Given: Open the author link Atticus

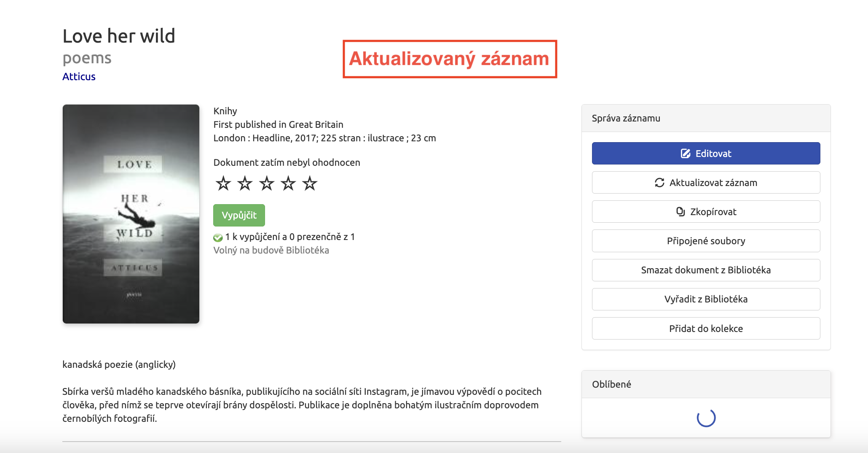Looking at the screenshot, I should click(79, 77).
